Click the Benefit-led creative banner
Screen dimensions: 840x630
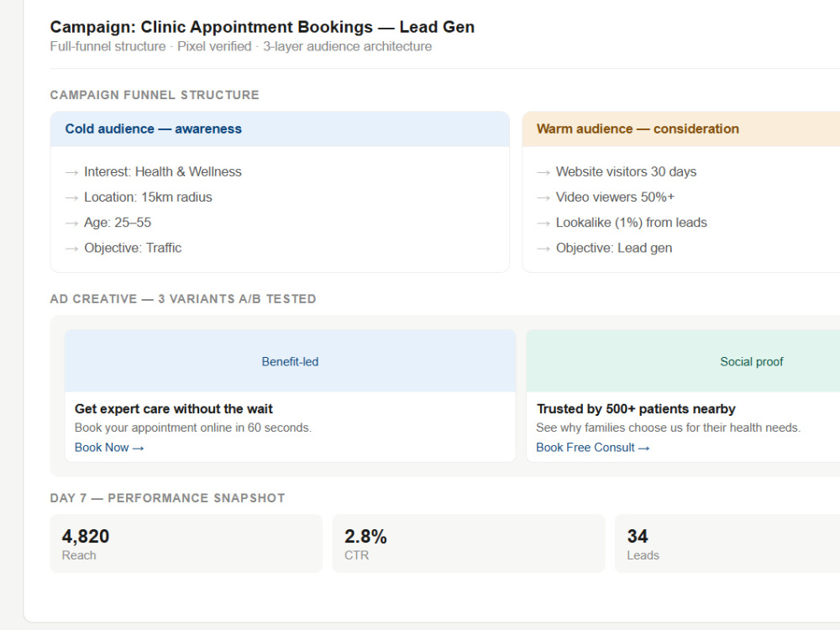click(x=290, y=361)
